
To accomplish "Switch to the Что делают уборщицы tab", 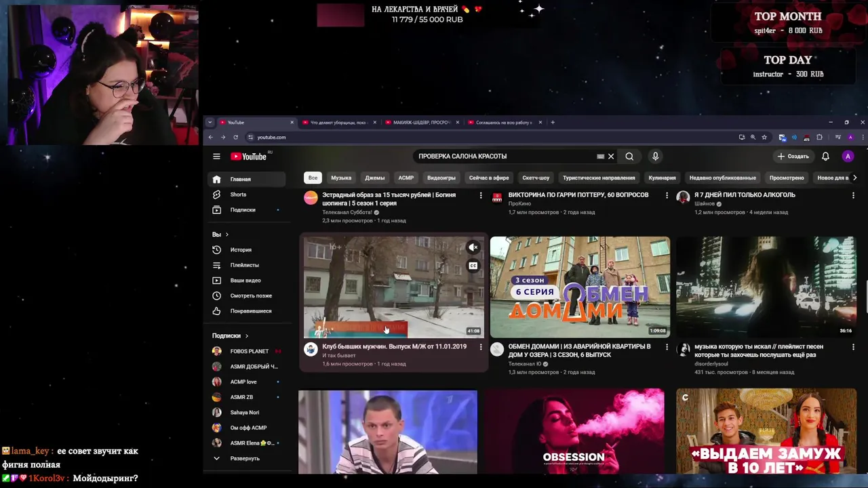I will 338,123.
